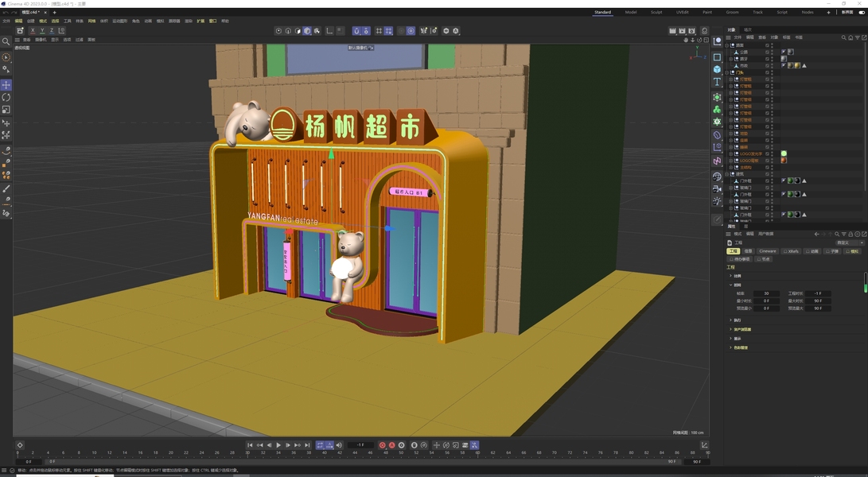Click the attributes back arrow icon
The width and height of the screenshot is (868, 477).
click(816, 234)
